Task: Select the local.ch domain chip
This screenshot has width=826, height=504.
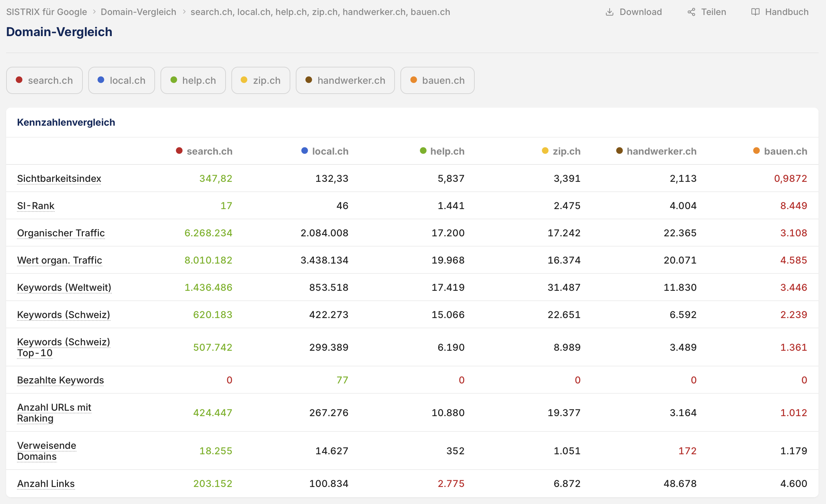Action: [122, 80]
